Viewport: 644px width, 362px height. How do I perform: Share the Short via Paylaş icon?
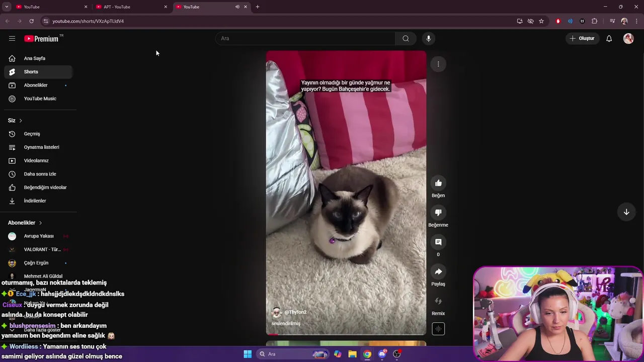[x=438, y=271]
